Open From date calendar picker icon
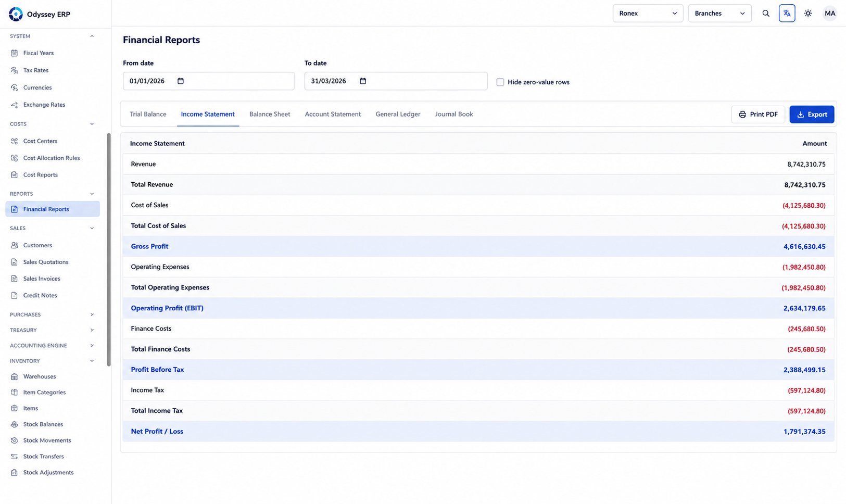The width and height of the screenshot is (846, 504). coord(181,81)
